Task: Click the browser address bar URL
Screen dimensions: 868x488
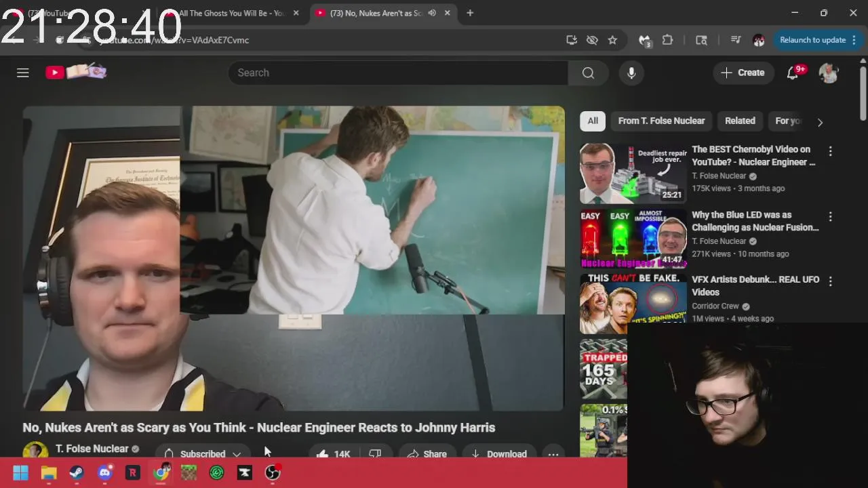Action: pos(175,40)
